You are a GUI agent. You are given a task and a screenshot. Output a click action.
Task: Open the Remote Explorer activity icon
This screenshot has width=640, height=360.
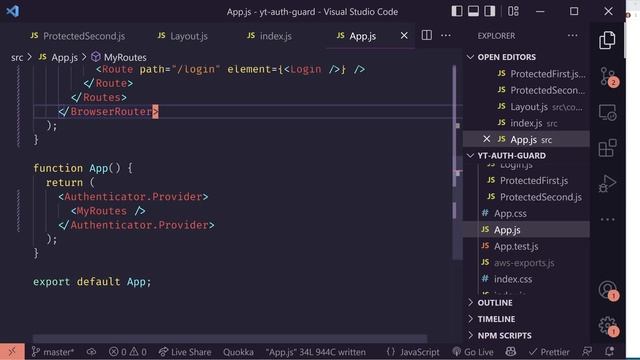pos(607,112)
